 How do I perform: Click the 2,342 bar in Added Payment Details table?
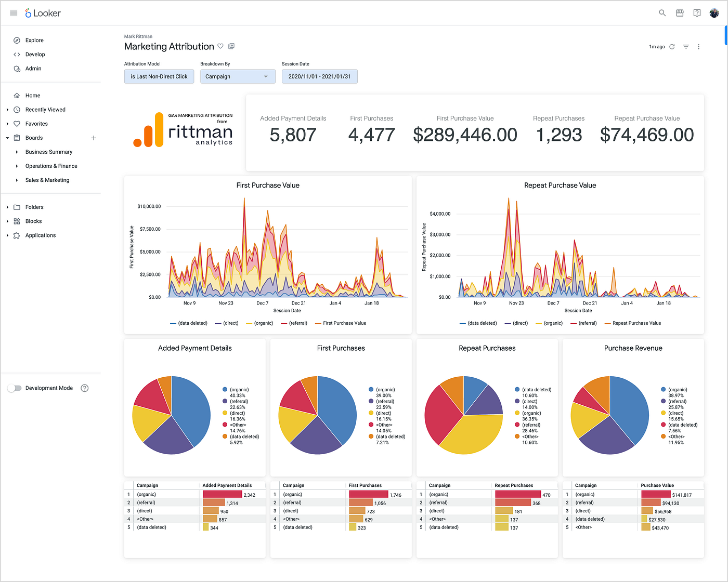(223, 494)
